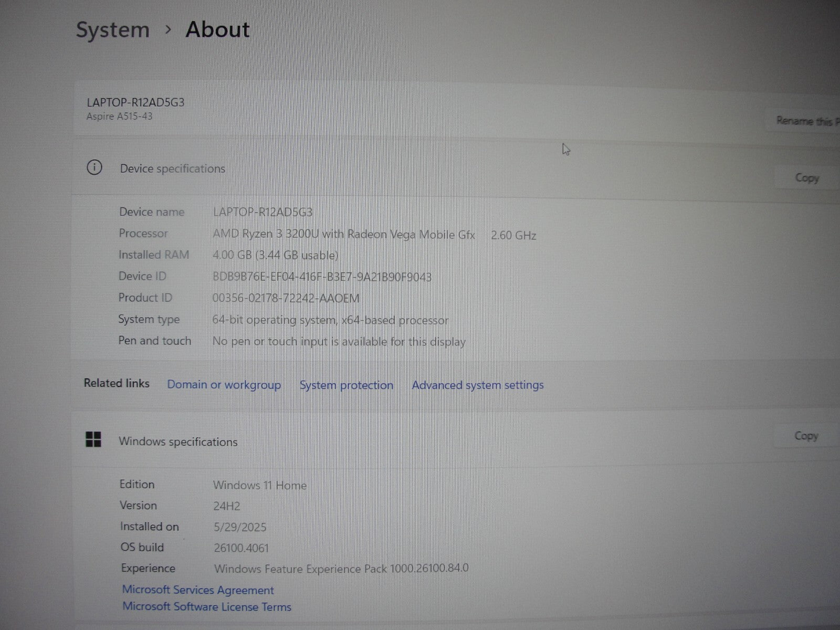
Task: Click the 2.60 GHz processor speed
Action: [x=513, y=236]
